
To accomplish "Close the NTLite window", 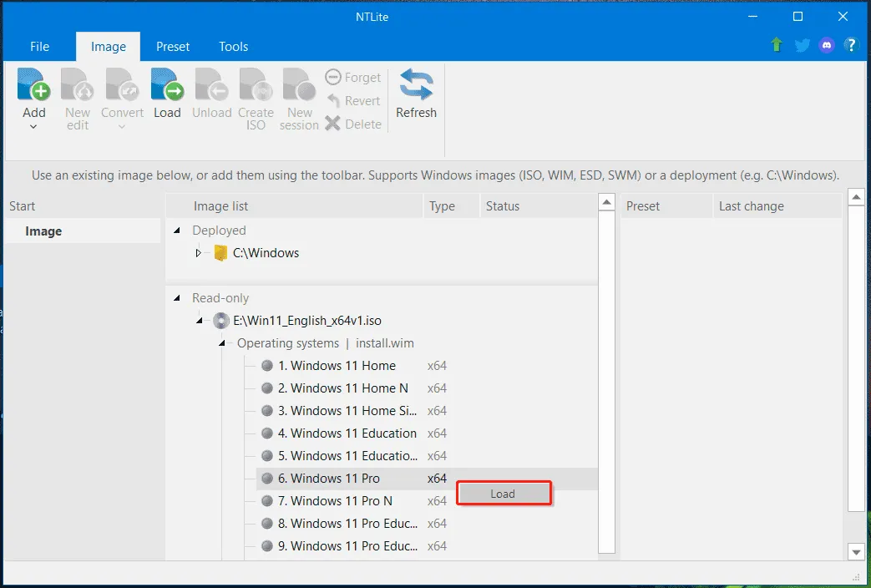I will coord(843,17).
